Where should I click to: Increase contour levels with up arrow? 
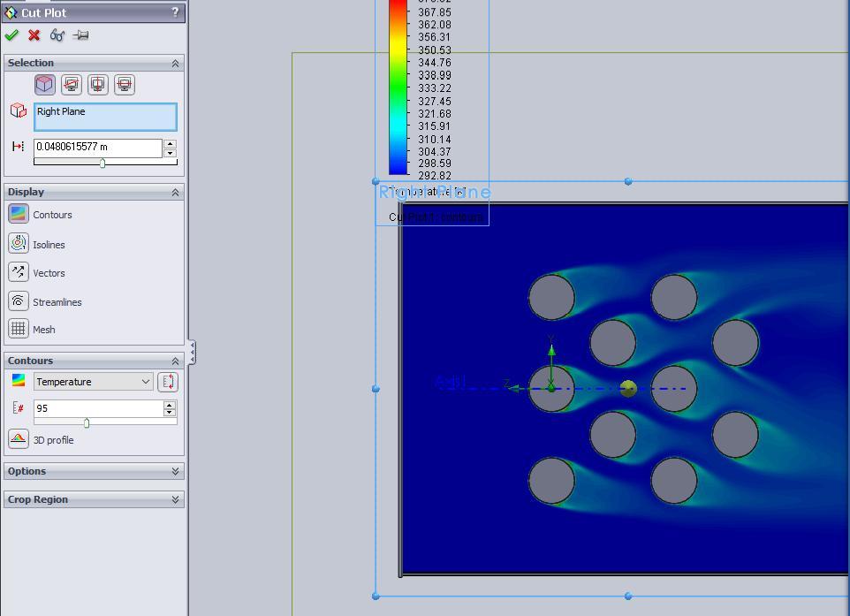(x=170, y=405)
